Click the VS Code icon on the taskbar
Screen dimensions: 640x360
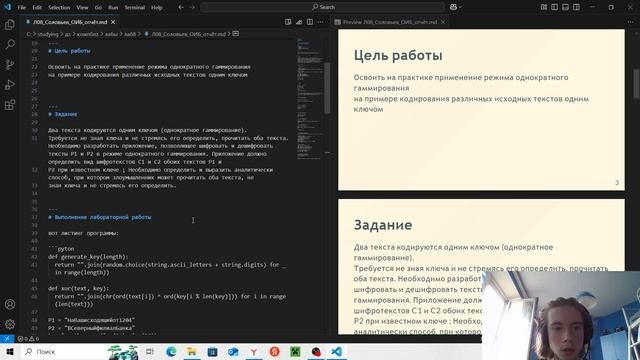(x=337, y=351)
